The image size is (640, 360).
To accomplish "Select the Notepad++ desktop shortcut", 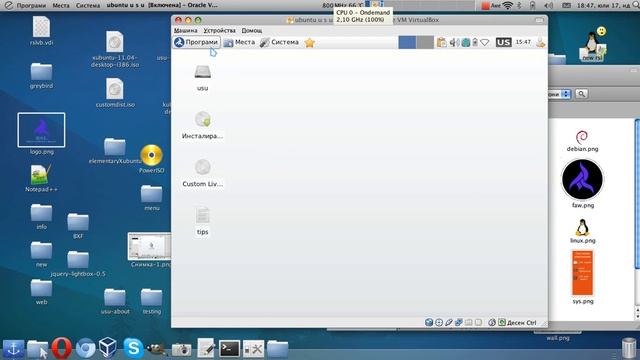I will pos(41,178).
